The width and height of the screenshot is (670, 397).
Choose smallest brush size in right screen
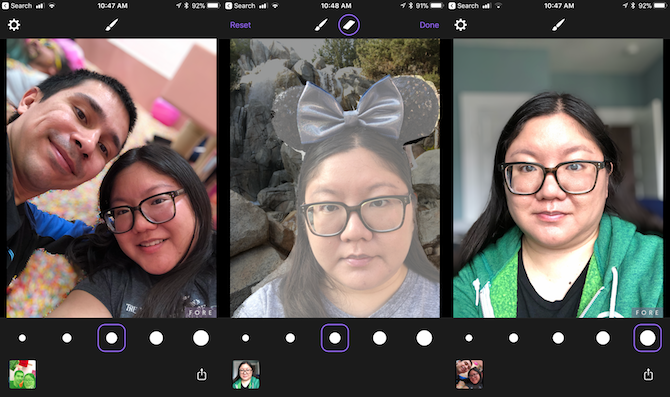coord(469,338)
